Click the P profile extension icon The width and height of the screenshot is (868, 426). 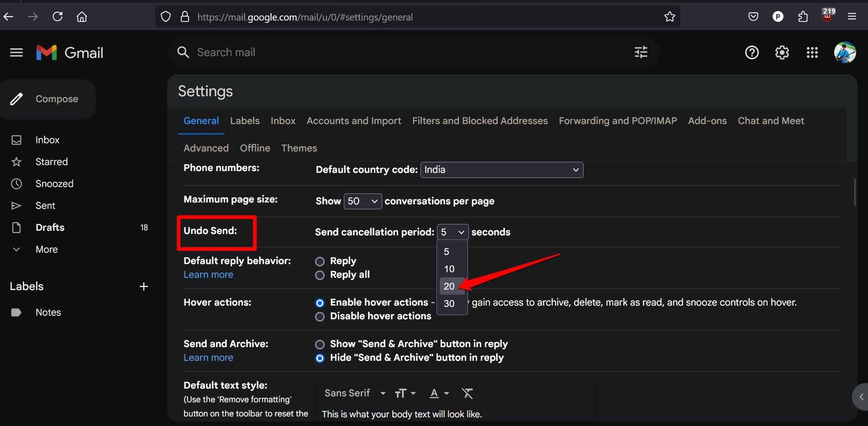(778, 17)
